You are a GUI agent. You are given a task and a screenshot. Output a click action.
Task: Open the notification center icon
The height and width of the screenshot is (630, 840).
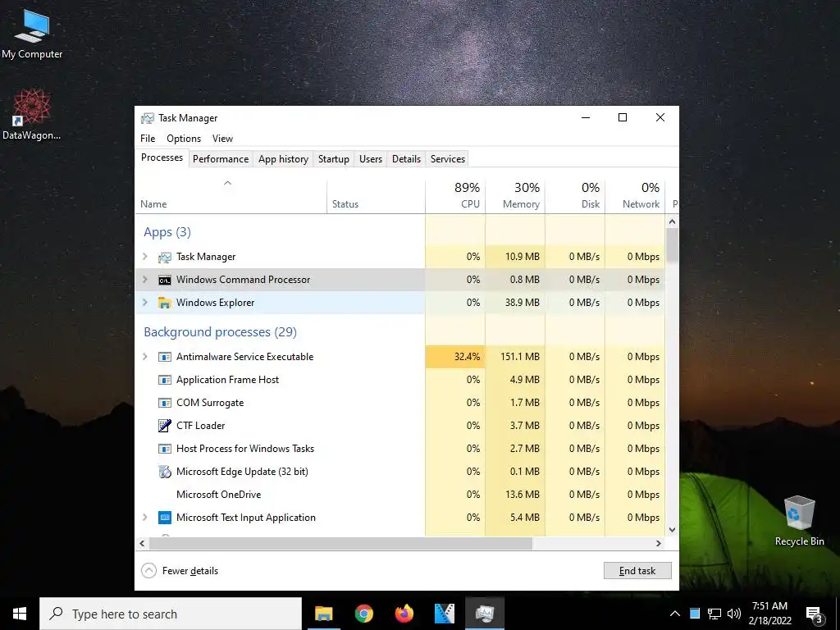point(814,614)
